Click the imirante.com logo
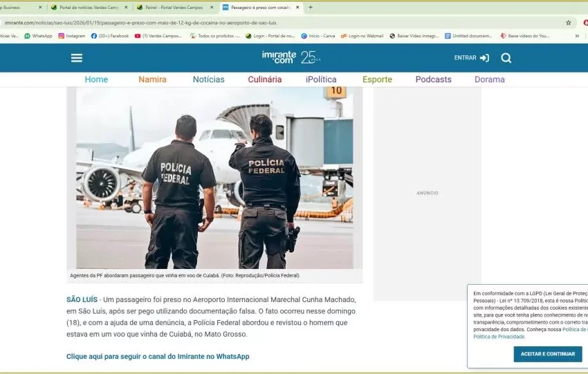588x374 pixels. pos(279,57)
